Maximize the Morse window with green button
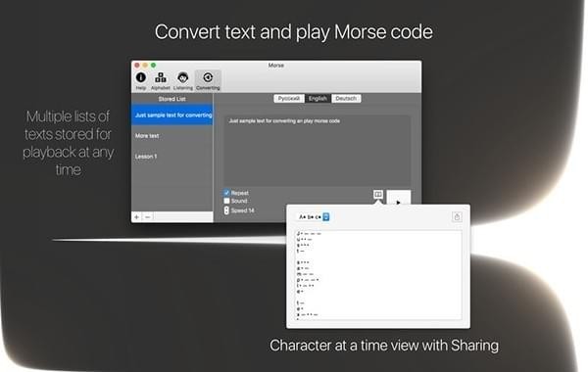The image size is (588, 372). pos(154,66)
